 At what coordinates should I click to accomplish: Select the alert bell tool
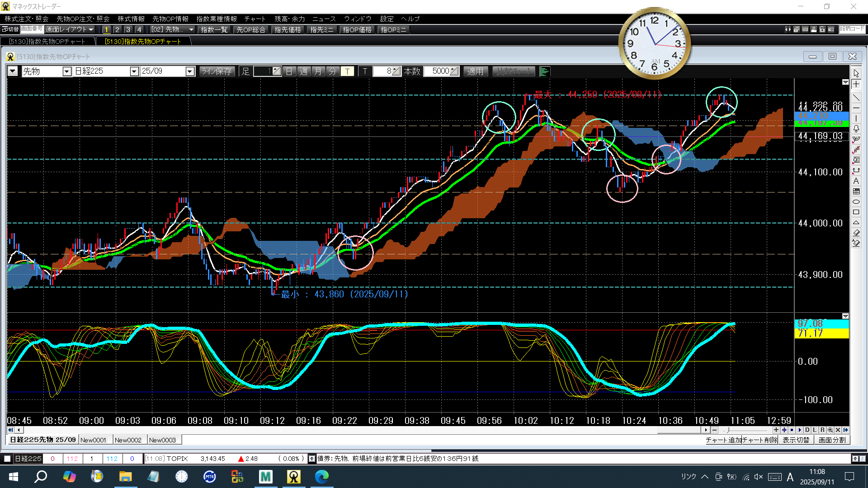pyautogui.click(x=856, y=129)
